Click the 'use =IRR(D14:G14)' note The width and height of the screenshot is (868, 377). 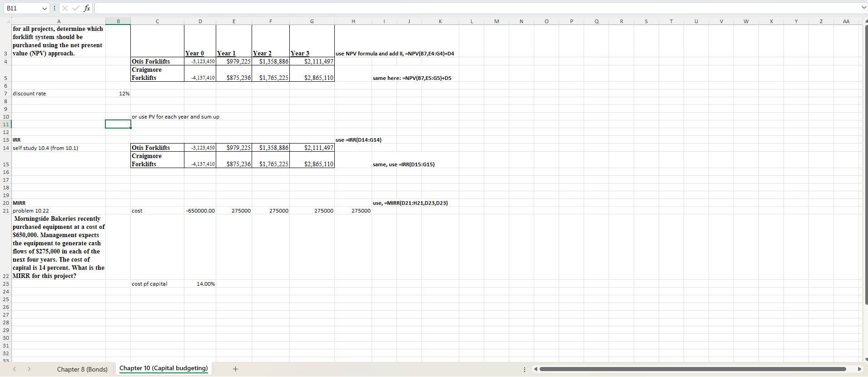[358, 140]
